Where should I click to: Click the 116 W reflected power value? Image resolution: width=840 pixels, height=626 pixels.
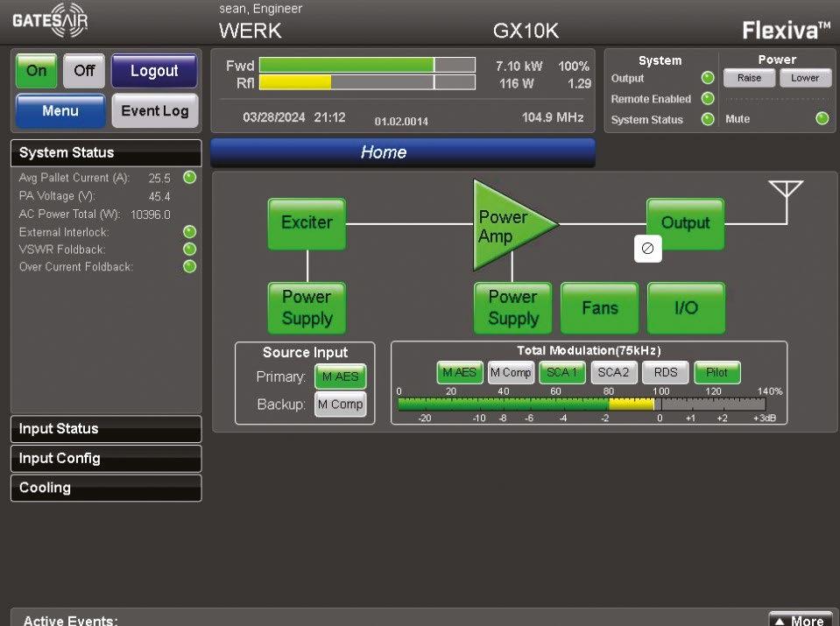(517, 83)
